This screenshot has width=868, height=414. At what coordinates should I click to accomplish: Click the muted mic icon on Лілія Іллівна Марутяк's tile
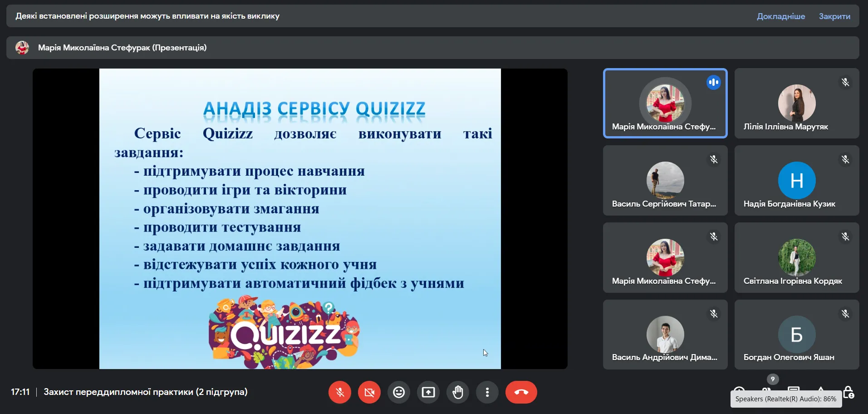pos(845,82)
